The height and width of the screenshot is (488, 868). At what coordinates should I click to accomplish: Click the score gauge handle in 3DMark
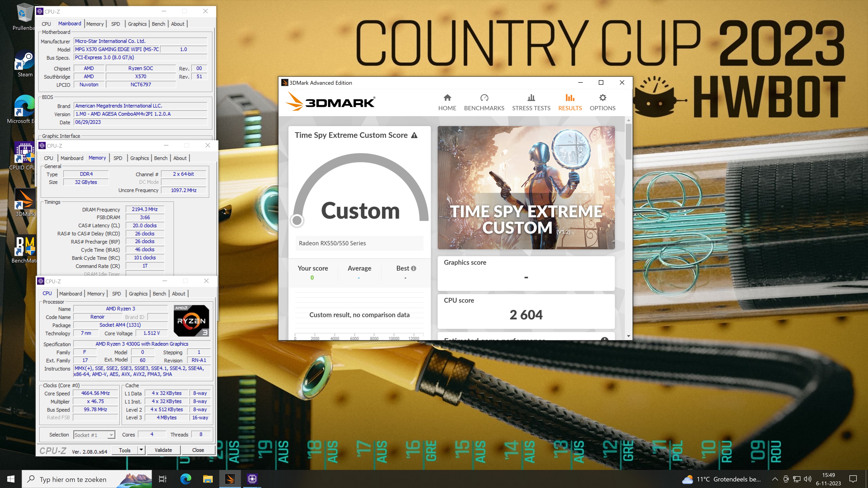tap(297, 220)
